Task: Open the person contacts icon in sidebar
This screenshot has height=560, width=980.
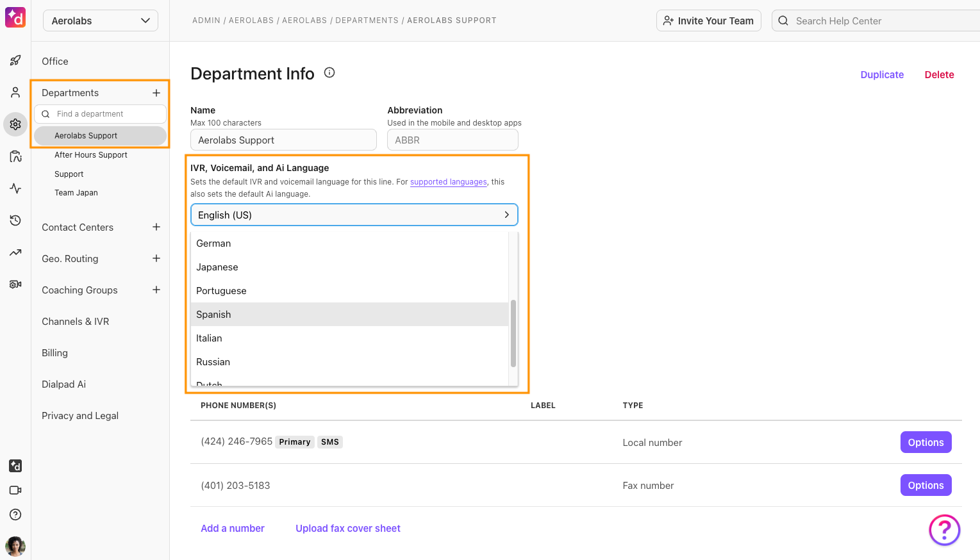Action: click(15, 92)
